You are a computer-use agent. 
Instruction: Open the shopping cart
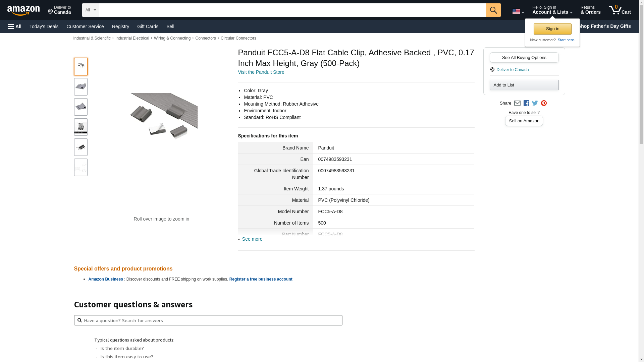click(620, 10)
